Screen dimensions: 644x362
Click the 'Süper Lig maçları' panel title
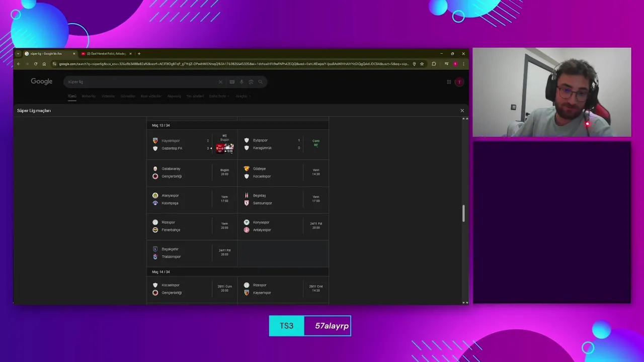pyautogui.click(x=34, y=111)
